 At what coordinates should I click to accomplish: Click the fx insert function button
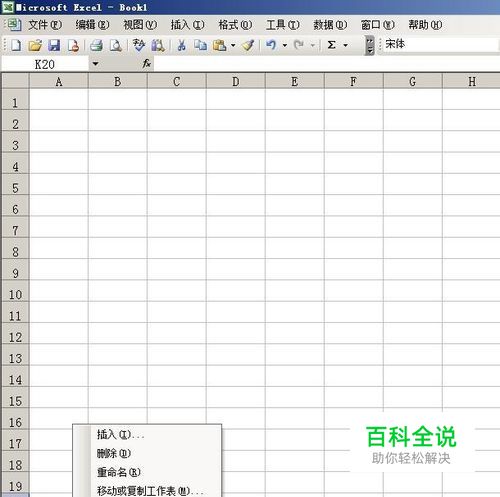click(x=147, y=63)
